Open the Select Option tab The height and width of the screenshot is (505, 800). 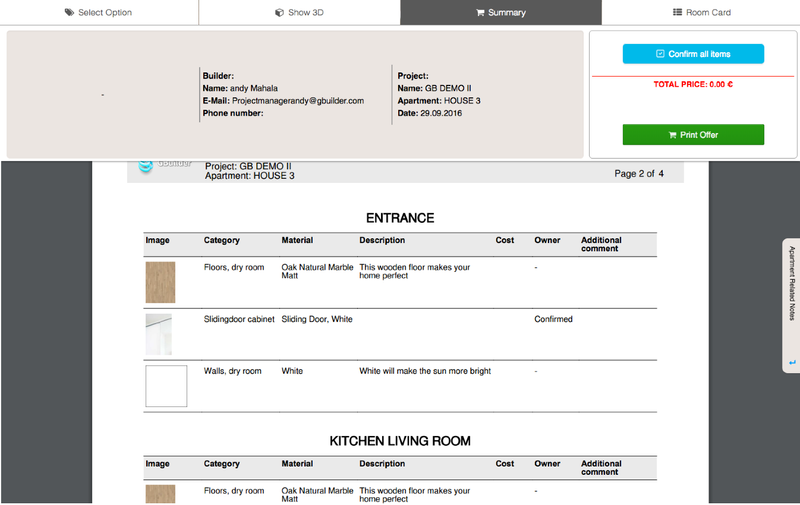pyautogui.click(x=99, y=12)
